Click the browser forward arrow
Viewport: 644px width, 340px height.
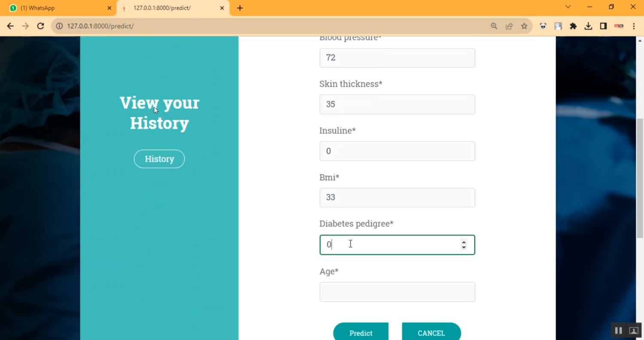[x=25, y=26]
